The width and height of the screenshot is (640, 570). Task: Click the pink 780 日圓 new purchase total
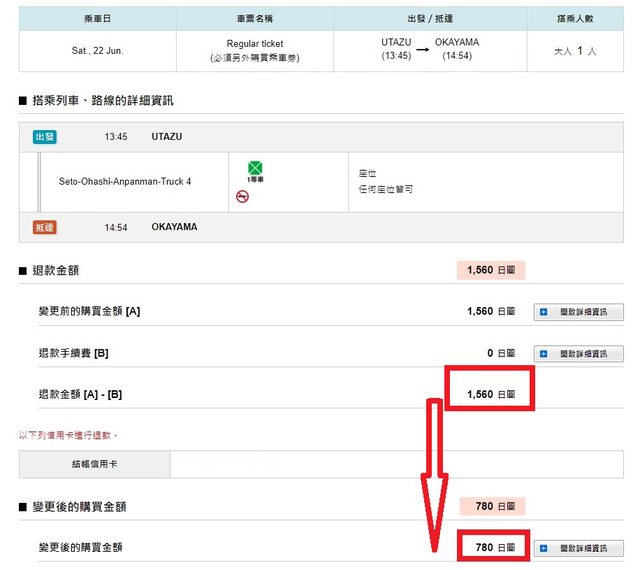(x=492, y=506)
